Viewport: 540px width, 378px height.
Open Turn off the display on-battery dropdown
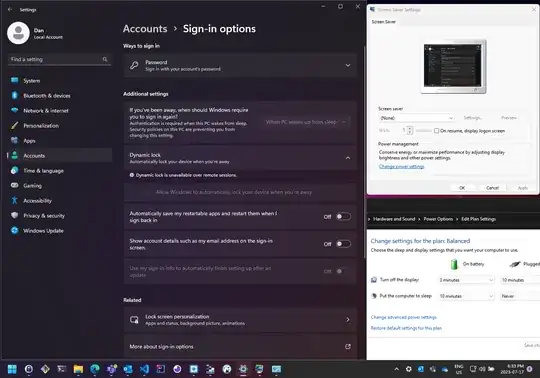point(466,280)
